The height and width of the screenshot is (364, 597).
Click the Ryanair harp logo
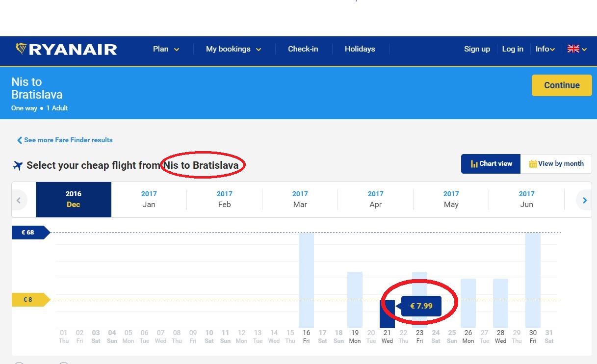(x=22, y=49)
